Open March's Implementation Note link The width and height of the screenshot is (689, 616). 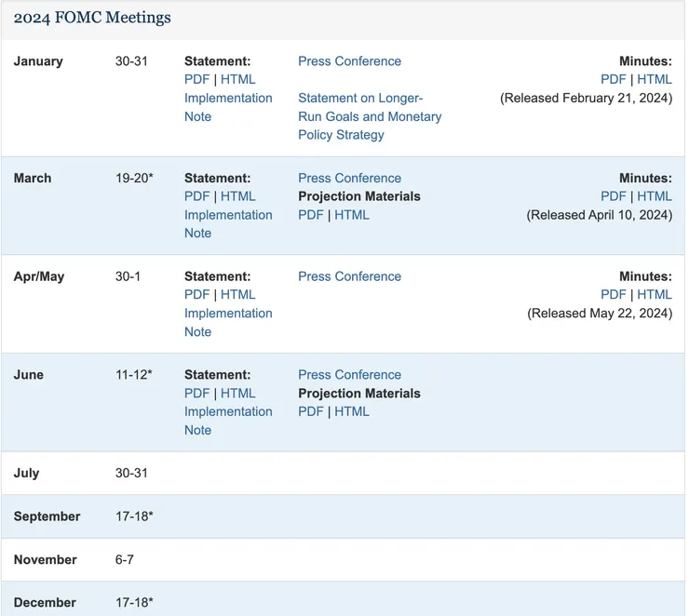pos(228,215)
